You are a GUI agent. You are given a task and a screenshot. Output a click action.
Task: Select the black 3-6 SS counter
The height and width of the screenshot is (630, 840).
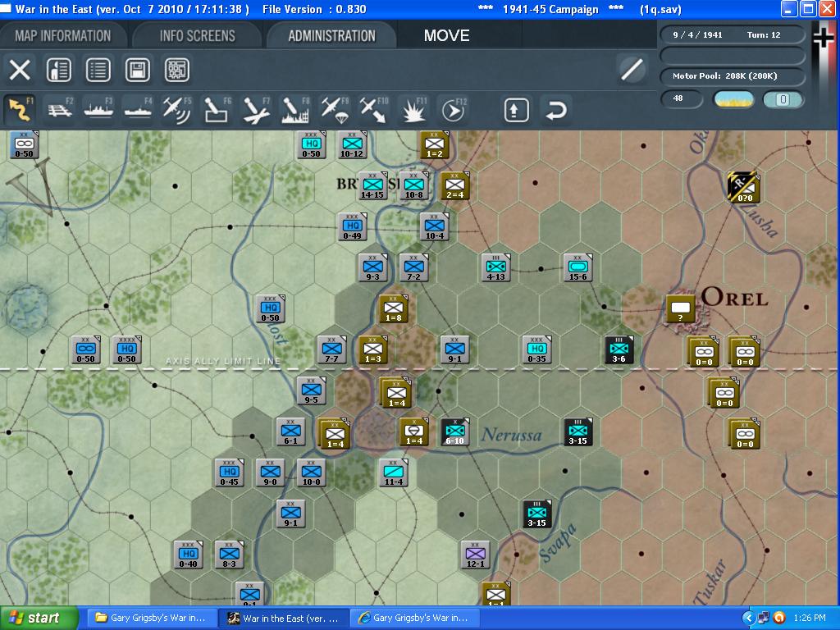coord(619,349)
